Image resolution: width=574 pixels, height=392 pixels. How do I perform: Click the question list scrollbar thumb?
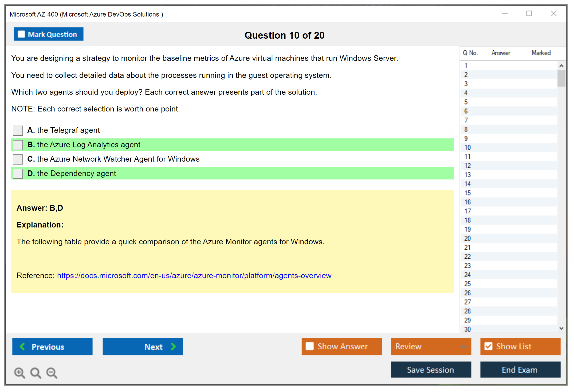561,78
